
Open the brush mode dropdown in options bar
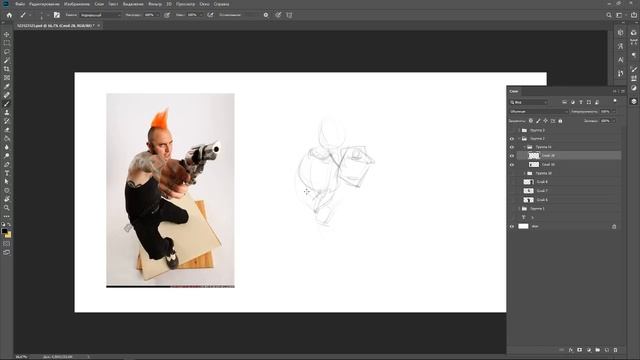(x=100, y=15)
